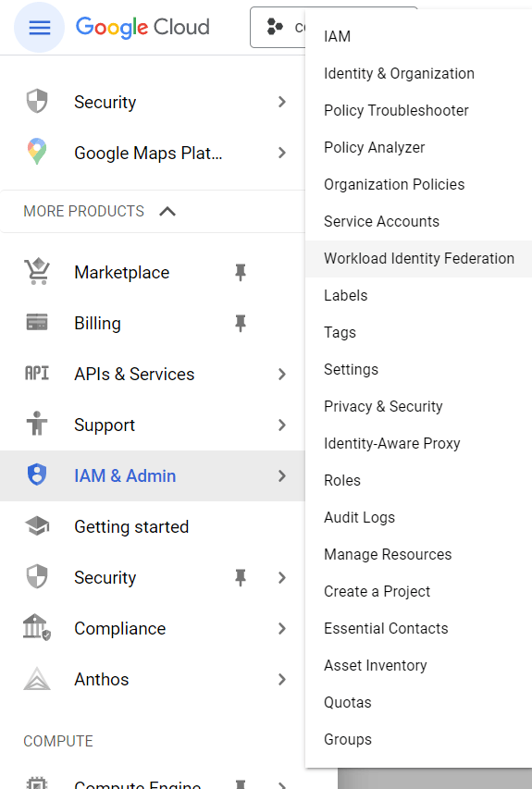Screen dimensions: 532x789
Task: Select Create a Project
Action: [x=377, y=591]
